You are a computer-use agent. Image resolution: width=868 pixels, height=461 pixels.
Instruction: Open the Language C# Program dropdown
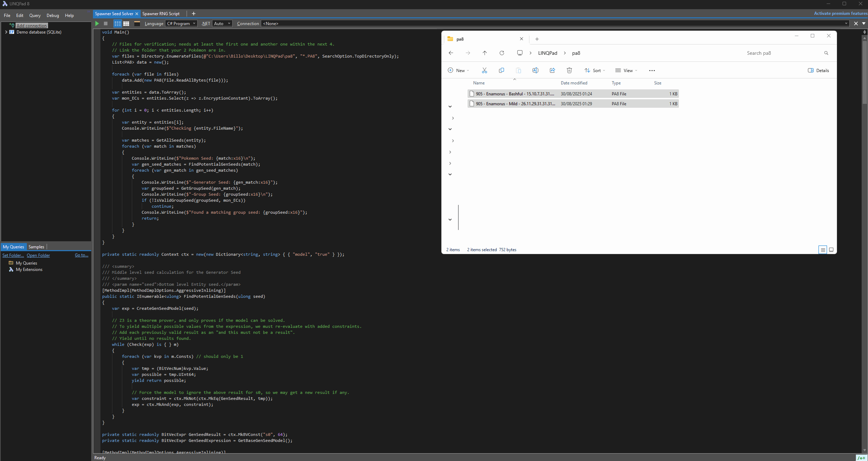click(x=181, y=24)
